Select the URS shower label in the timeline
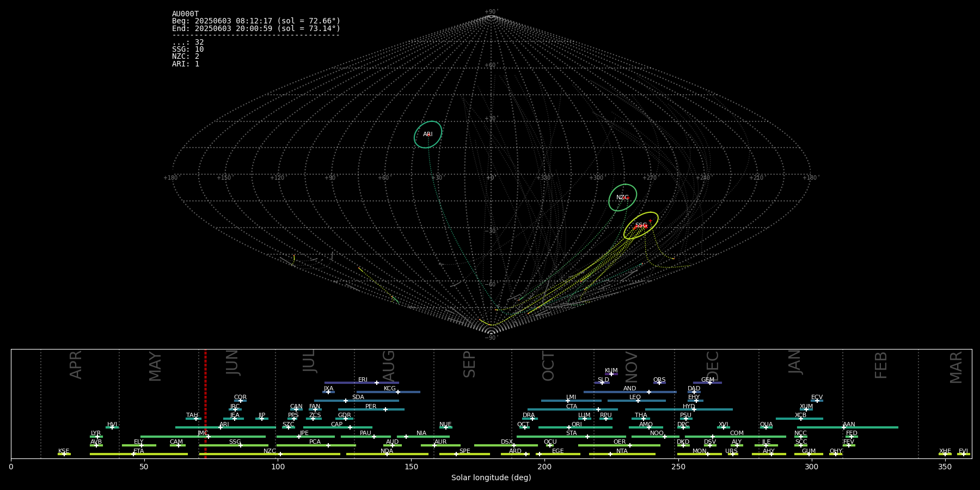 731,451
